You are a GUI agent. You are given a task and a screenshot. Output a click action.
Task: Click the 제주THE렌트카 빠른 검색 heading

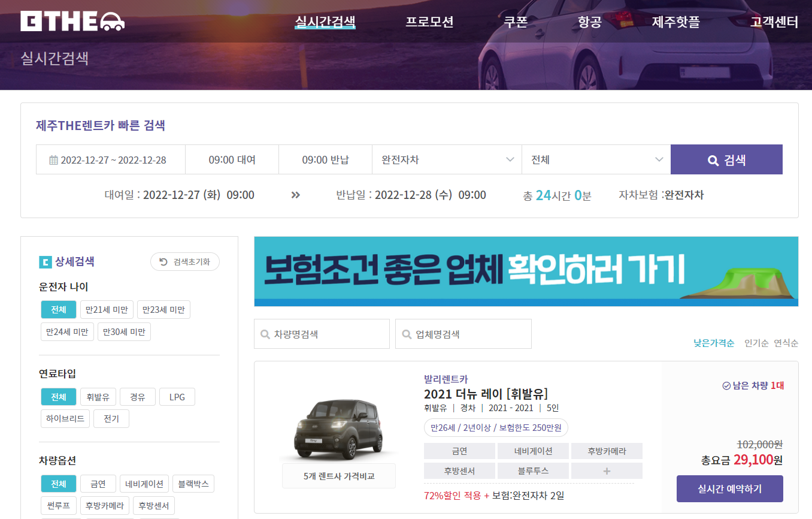pos(101,126)
